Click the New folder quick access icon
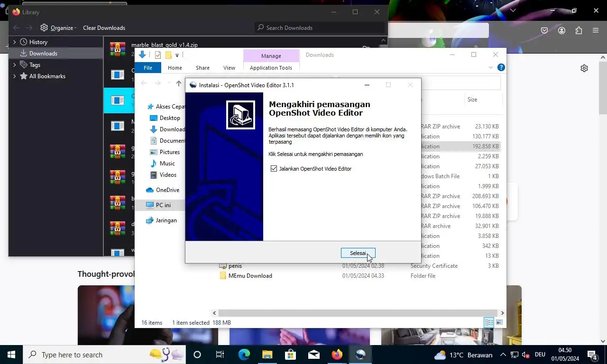Screen dimensions: 607x364 [x=168, y=55]
